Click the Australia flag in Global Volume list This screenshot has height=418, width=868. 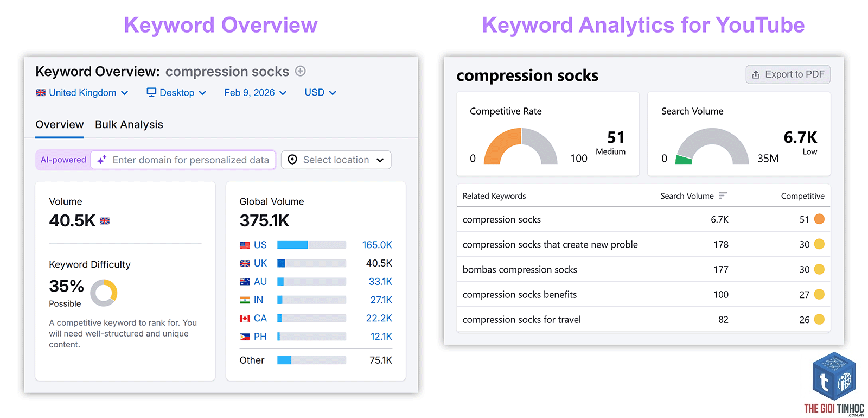pos(245,282)
